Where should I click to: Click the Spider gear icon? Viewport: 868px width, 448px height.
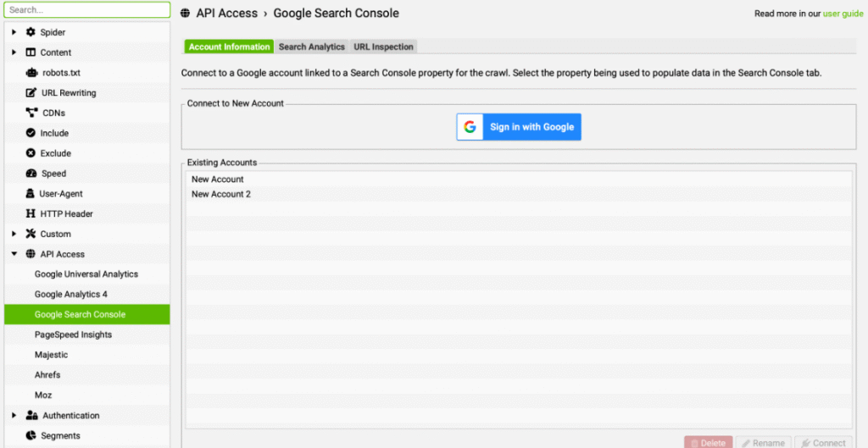(x=31, y=32)
